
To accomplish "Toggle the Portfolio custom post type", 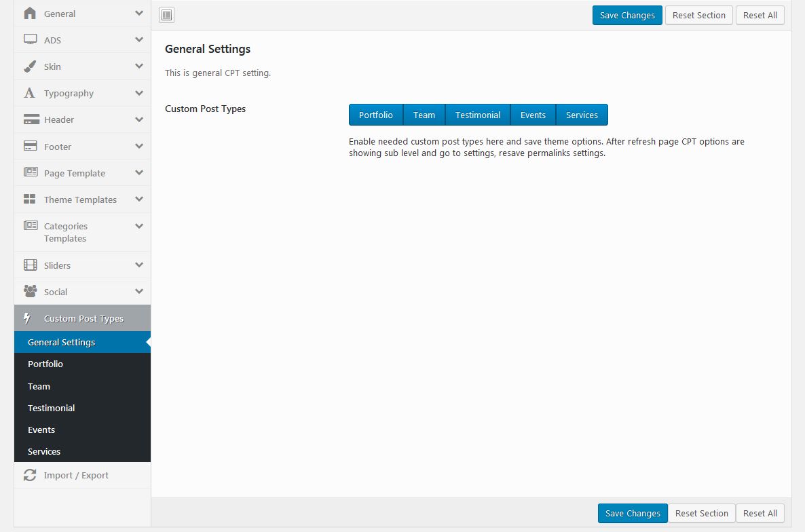I will click(375, 115).
